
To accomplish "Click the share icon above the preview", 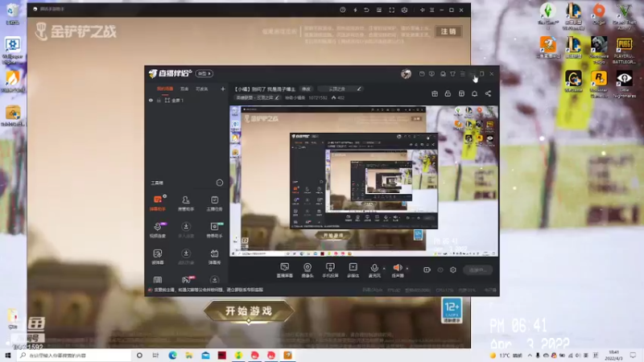I will click(488, 93).
